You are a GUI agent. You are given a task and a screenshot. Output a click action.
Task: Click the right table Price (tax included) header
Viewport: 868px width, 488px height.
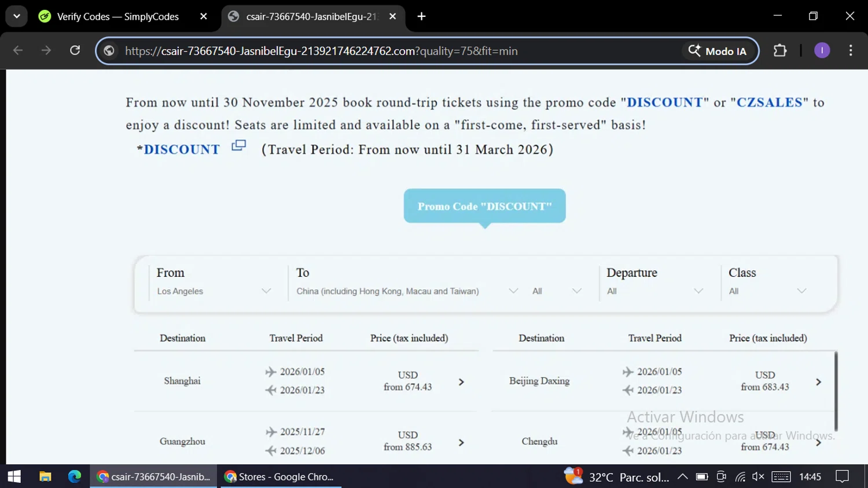click(x=768, y=338)
